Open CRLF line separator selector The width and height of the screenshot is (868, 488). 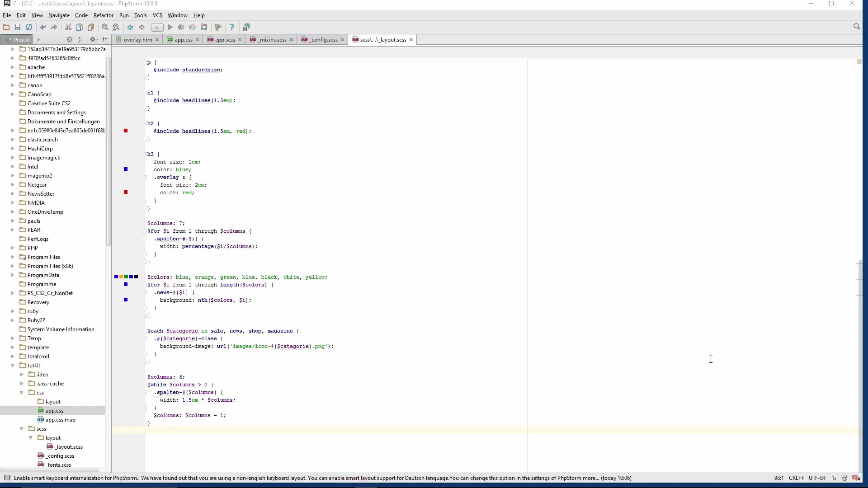pos(796,478)
